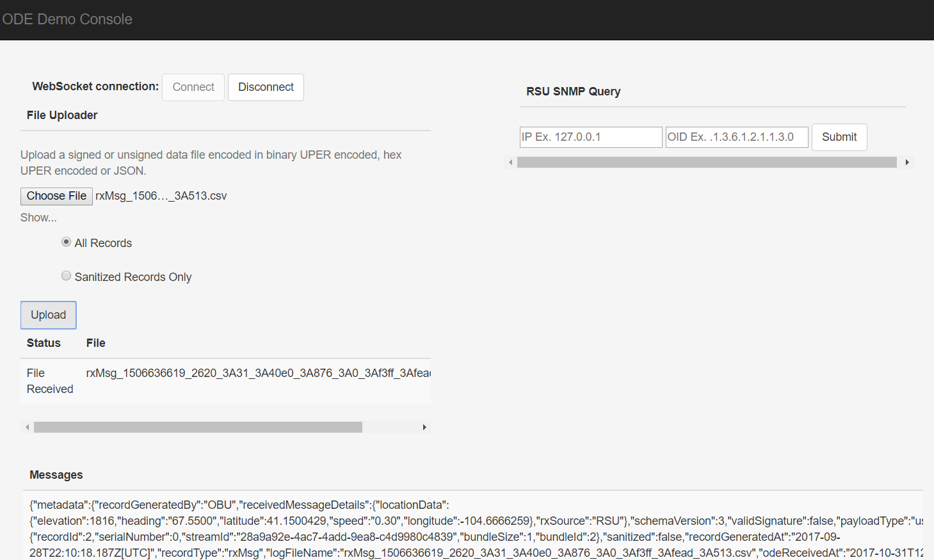Screen dimensions: 934x560
Task: Click the Messages heading
Action: 56,475
